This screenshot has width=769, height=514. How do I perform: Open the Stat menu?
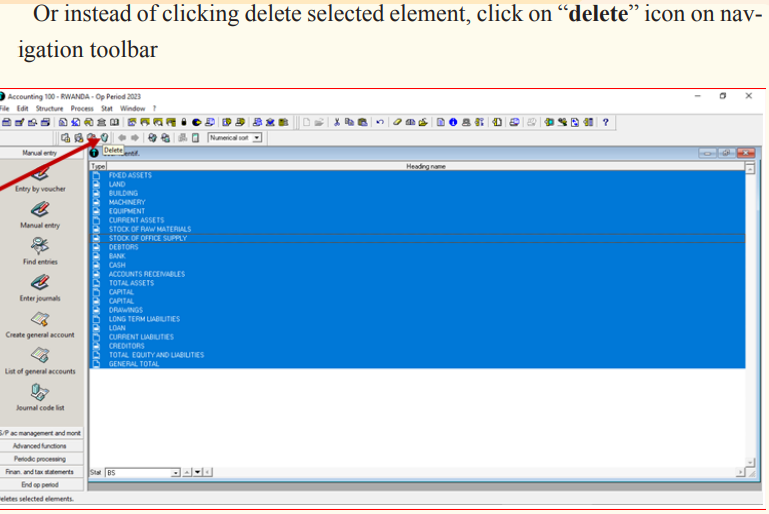106,108
